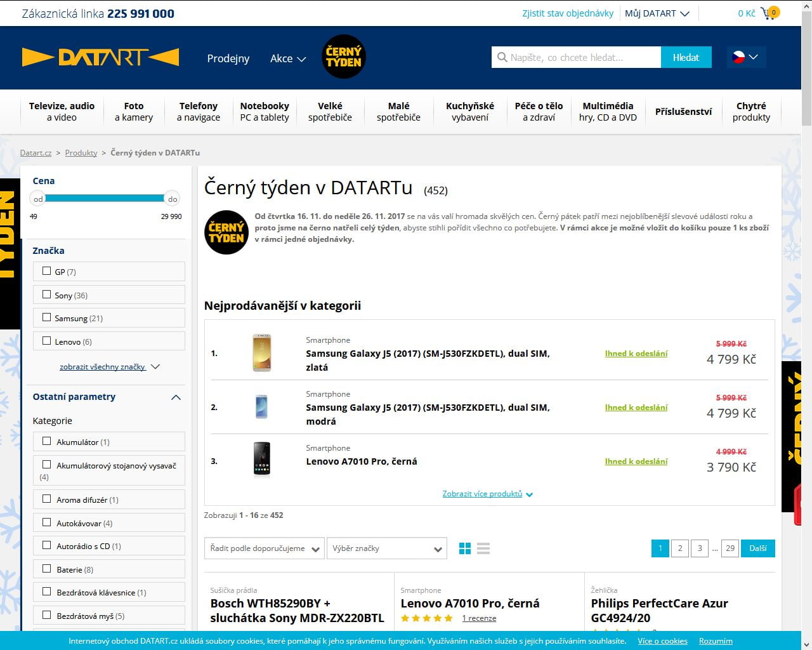This screenshot has height=650, width=812.
Task: Click the maximum price slider handle
Action: point(172,199)
